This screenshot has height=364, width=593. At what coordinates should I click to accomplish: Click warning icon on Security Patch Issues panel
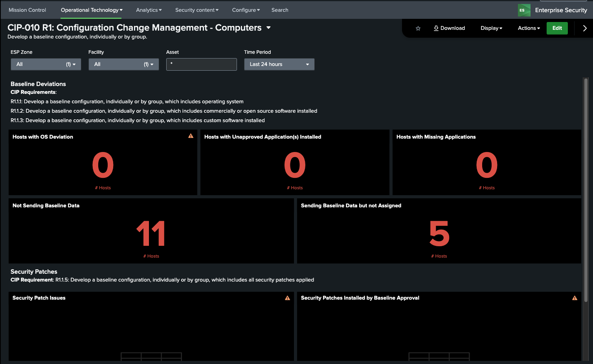point(287,298)
